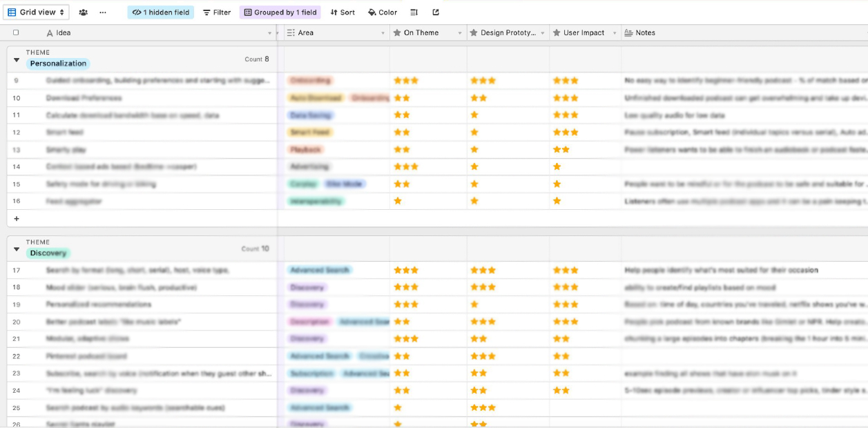Click On Theme stars in row 20
The width and height of the screenshot is (868, 428).
point(402,322)
